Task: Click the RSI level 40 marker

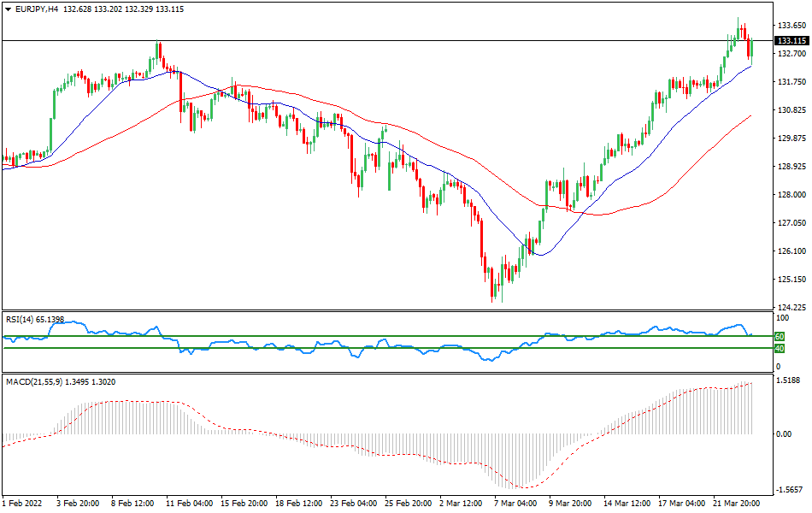Action: (780, 350)
